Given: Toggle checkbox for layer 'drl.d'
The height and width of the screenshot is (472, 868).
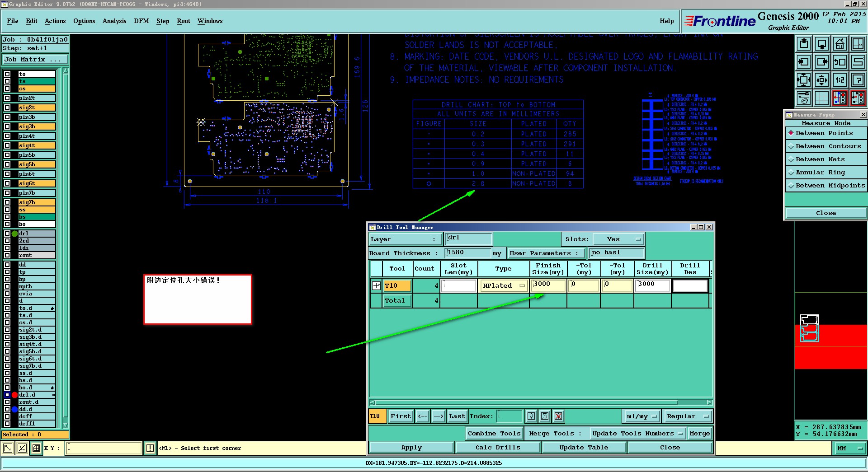Looking at the screenshot, I should [7, 395].
